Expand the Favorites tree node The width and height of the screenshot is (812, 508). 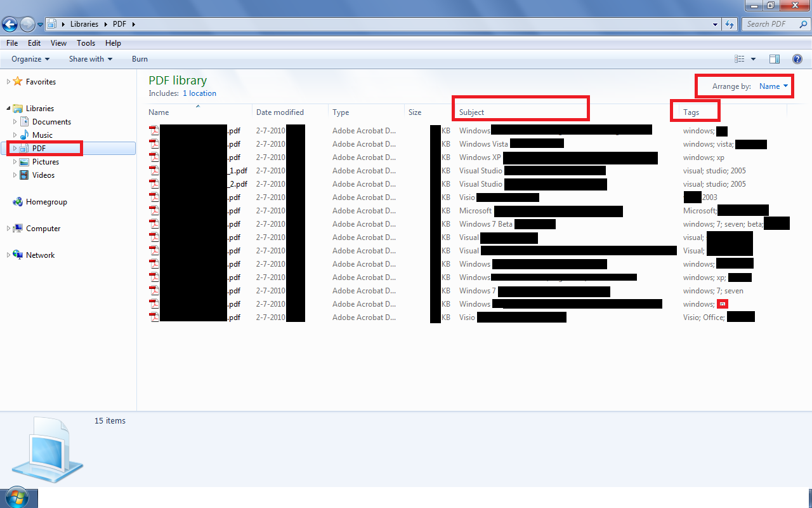[x=8, y=82]
